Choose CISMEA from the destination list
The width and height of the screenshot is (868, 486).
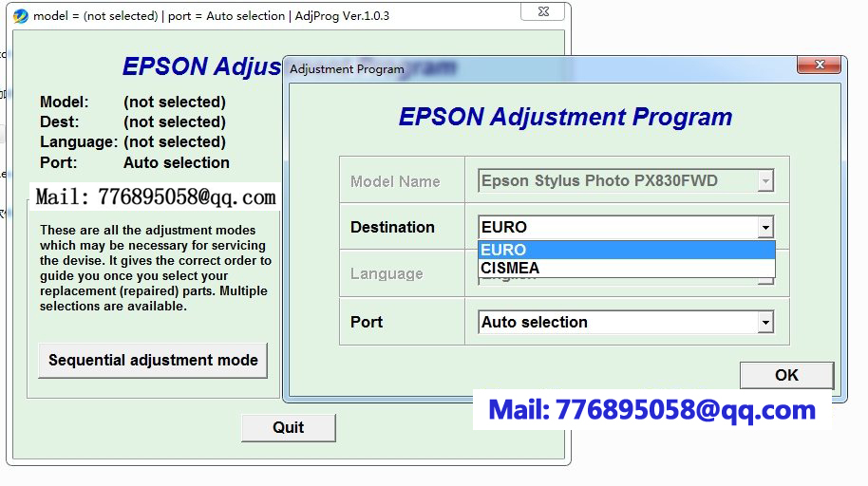(626, 268)
